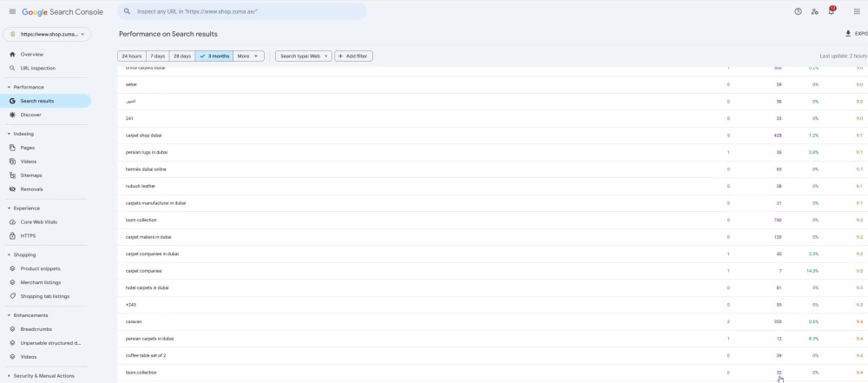Click the Core Web Vitals icon
Screen dimensions: 868x383
[x=12, y=221]
